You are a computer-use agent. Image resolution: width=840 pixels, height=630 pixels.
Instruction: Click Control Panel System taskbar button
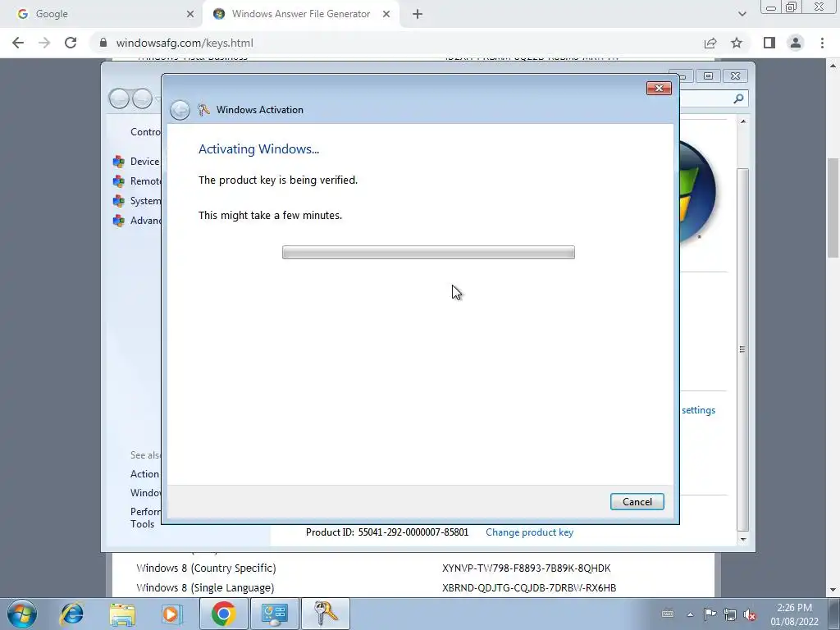pos(274,614)
